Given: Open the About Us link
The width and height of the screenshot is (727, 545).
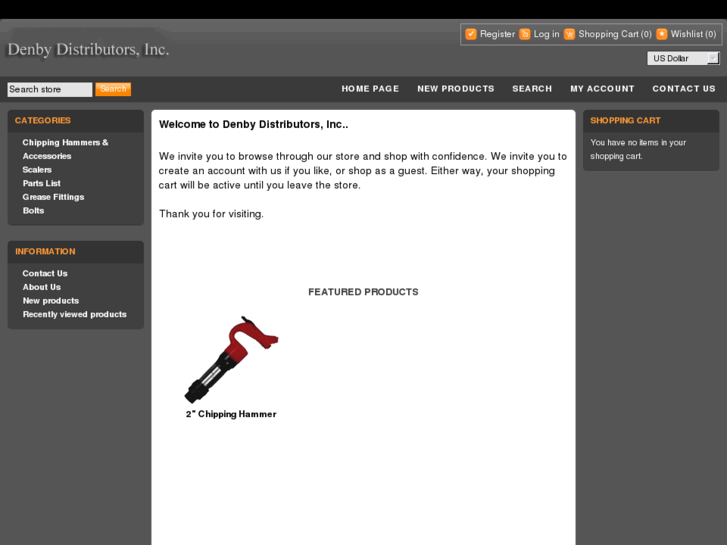Looking at the screenshot, I should click(x=42, y=287).
